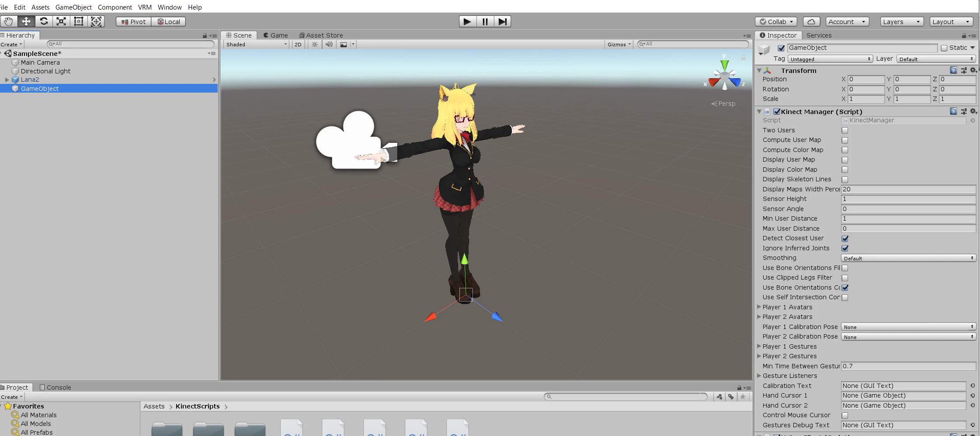
Task: Select the Scale tool
Action: point(61,21)
